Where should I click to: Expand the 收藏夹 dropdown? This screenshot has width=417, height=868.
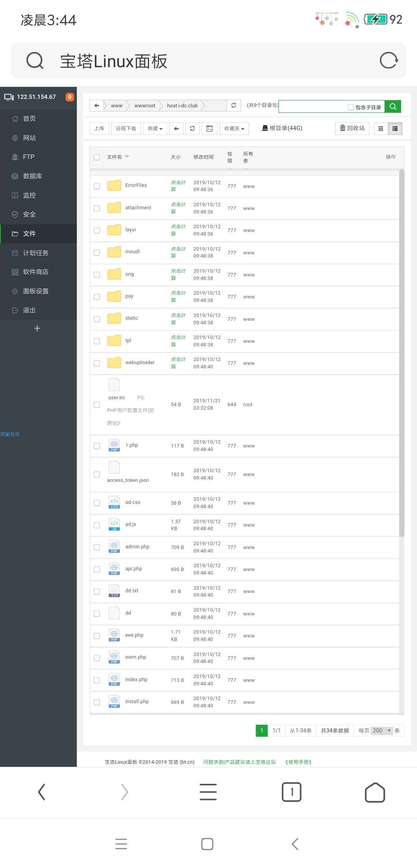point(234,129)
